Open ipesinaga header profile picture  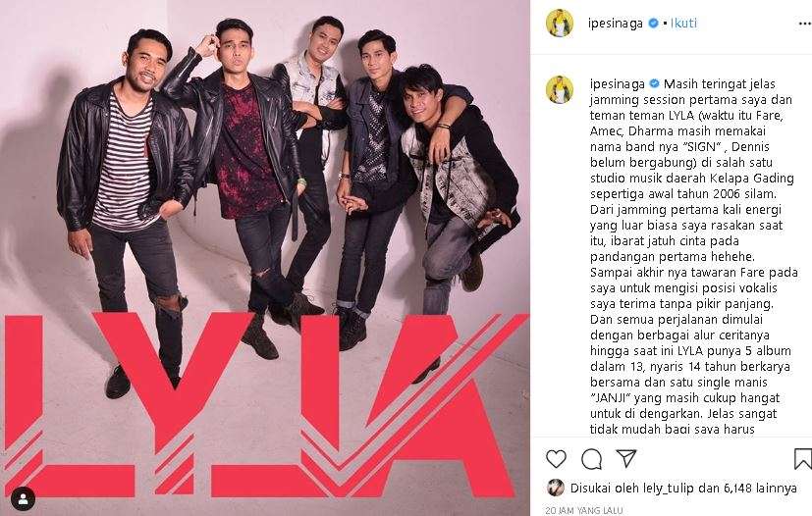(x=560, y=24)
